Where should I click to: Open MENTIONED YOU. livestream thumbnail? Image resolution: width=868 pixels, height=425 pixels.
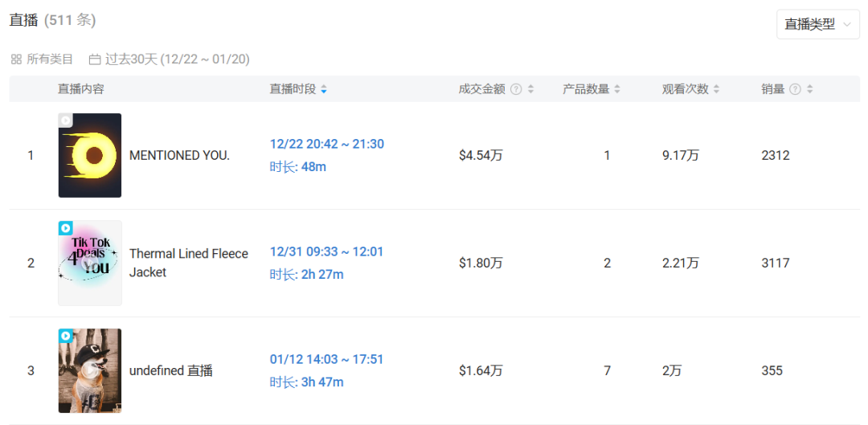coord(90,155)
